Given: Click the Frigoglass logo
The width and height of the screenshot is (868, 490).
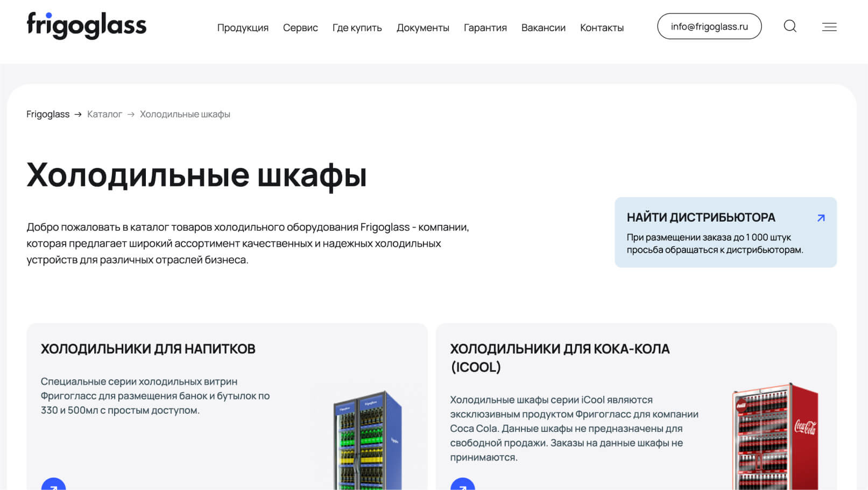Looking at the screenshot, I should [87, 25].
